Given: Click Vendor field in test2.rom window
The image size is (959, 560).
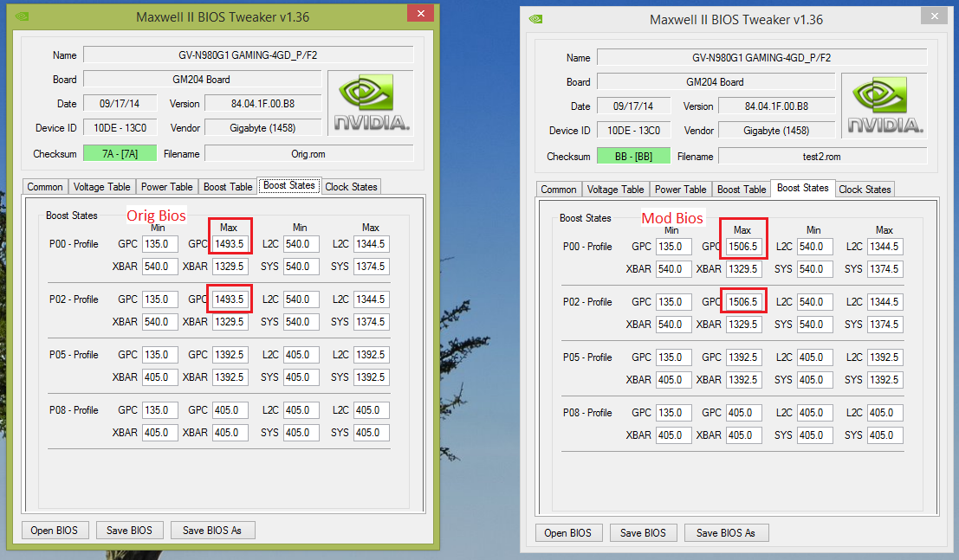Looking at the screenshot, I should [x=777, y=130].
